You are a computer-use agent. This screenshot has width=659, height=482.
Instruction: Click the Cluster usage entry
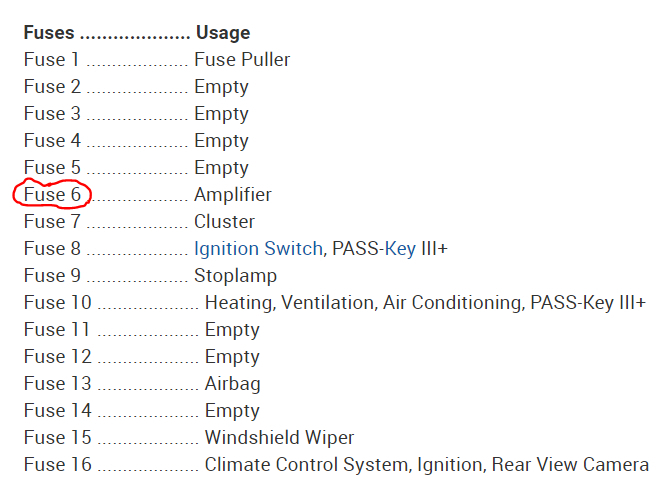tap(224, 222)
